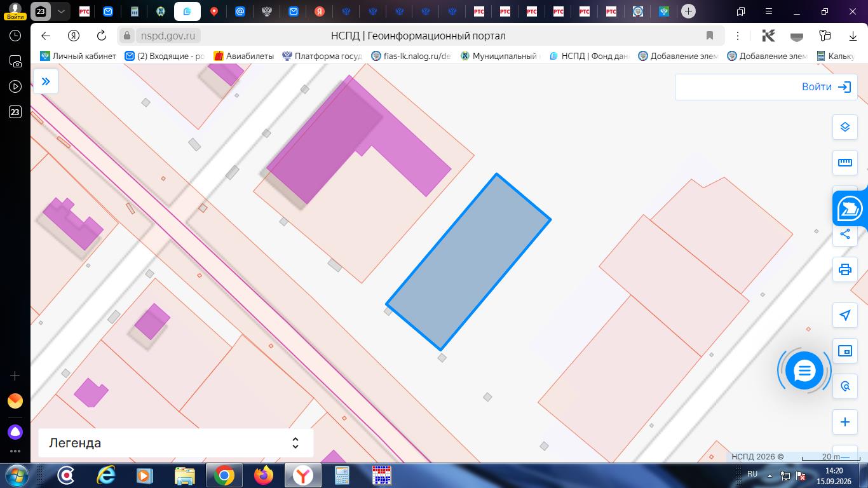Open the fias-lk.nalog.ru bookmark
The height and width of the screenshot is (488, 868).
[x=410, y=56]
